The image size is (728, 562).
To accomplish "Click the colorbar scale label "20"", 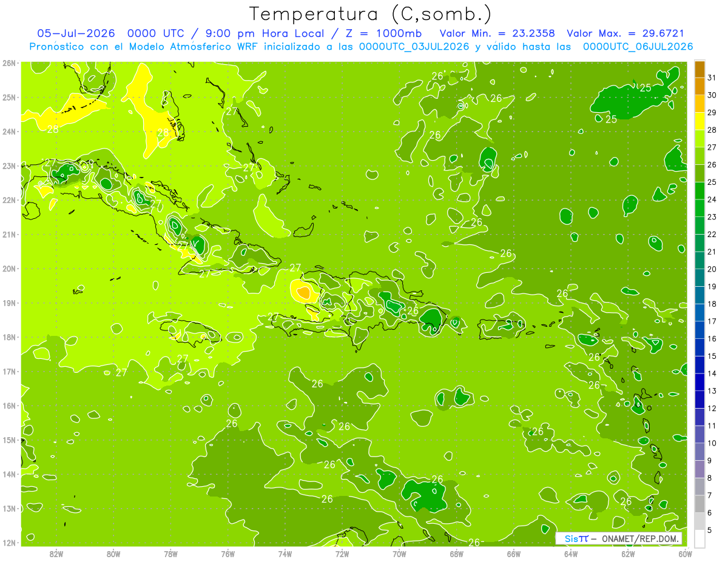I will coord(712,269).
